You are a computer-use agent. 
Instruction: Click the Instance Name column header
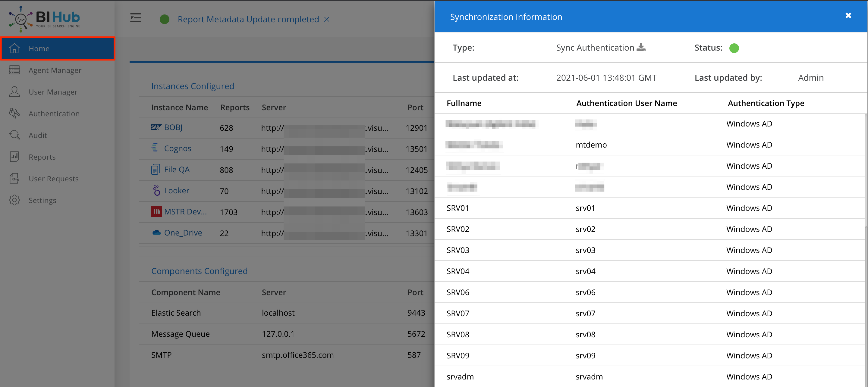coord(180,107)
